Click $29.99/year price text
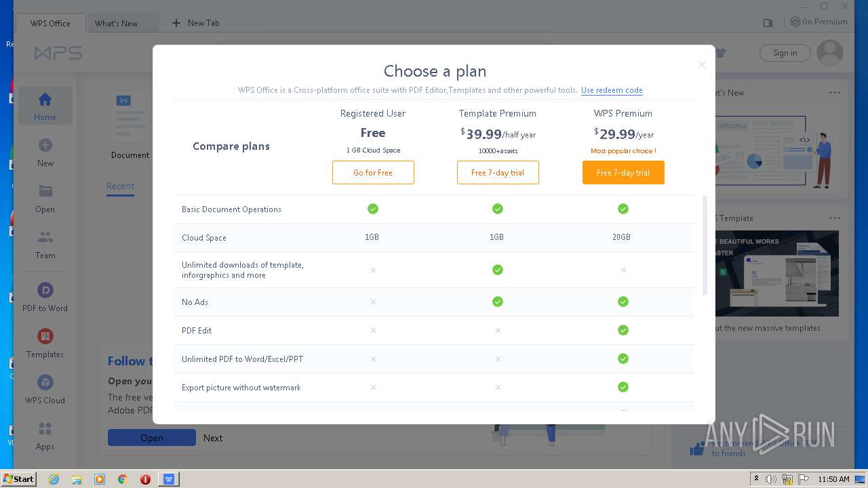This screenshot has width=868, height=488. [x=624, y=134]
